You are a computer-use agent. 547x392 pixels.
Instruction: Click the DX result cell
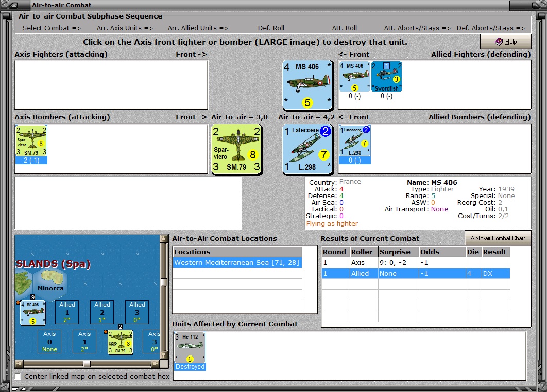[495, 273]
